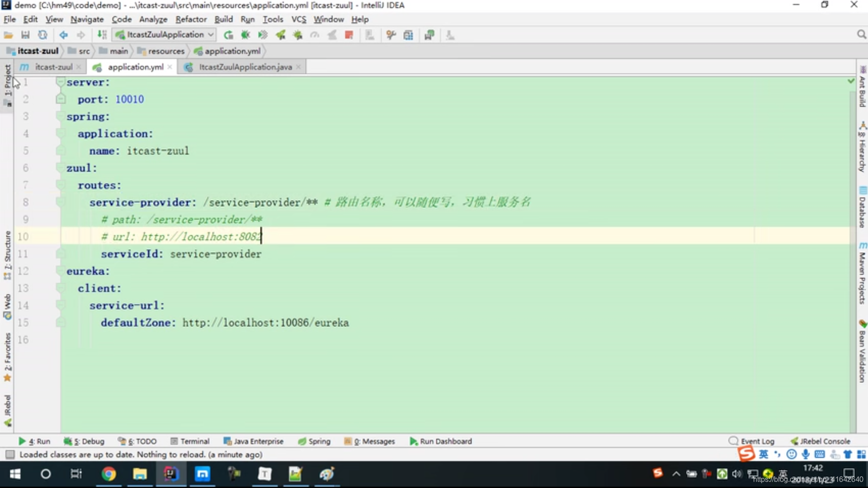The image size is (868, 488).
Task: Open the Terminal tool window
Action: pyautogui.click(x=190, y=441)
